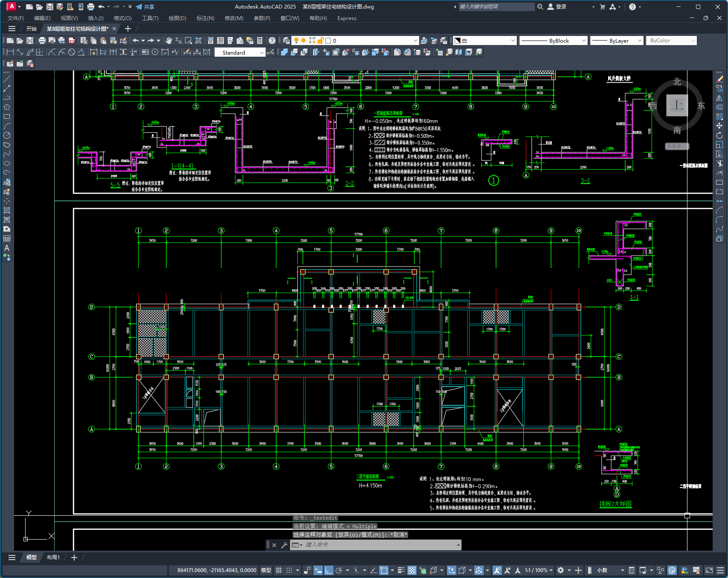Click the layer color swatch beside 0
The height and width of the screenshot is (578, 728).
point(328,41)
